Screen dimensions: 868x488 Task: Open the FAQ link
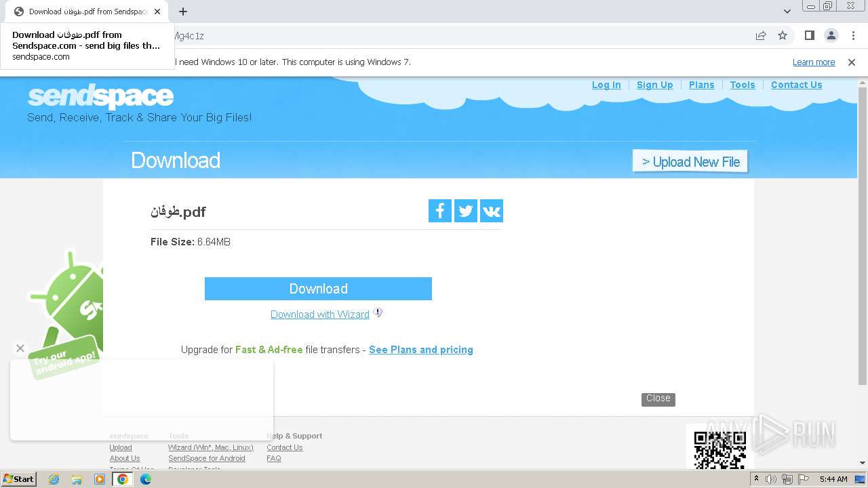coord(274,458)
